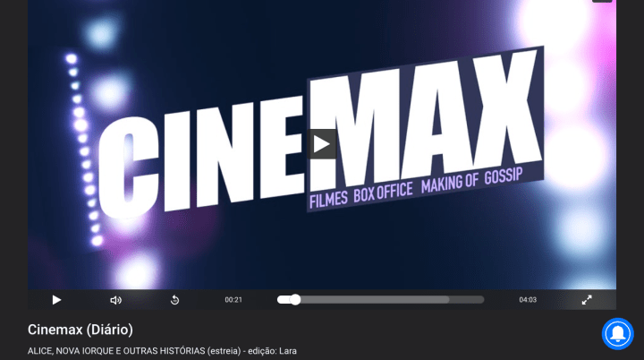Click "MAKING OF" text under the logo

click(x=452, y=179)
